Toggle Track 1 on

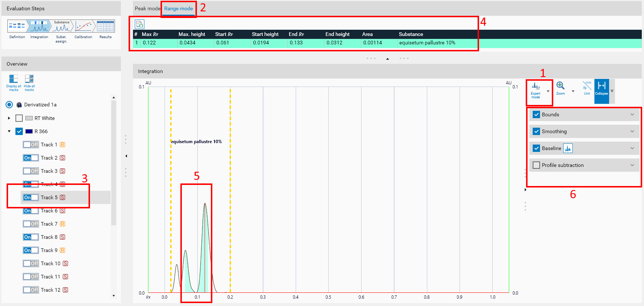coord(31,145)
